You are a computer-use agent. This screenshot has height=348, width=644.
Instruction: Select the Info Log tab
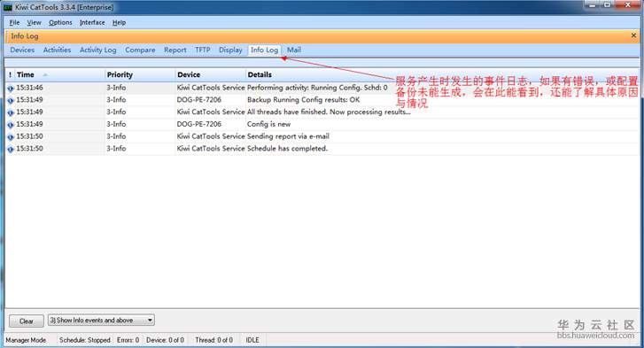pos(265,50)
